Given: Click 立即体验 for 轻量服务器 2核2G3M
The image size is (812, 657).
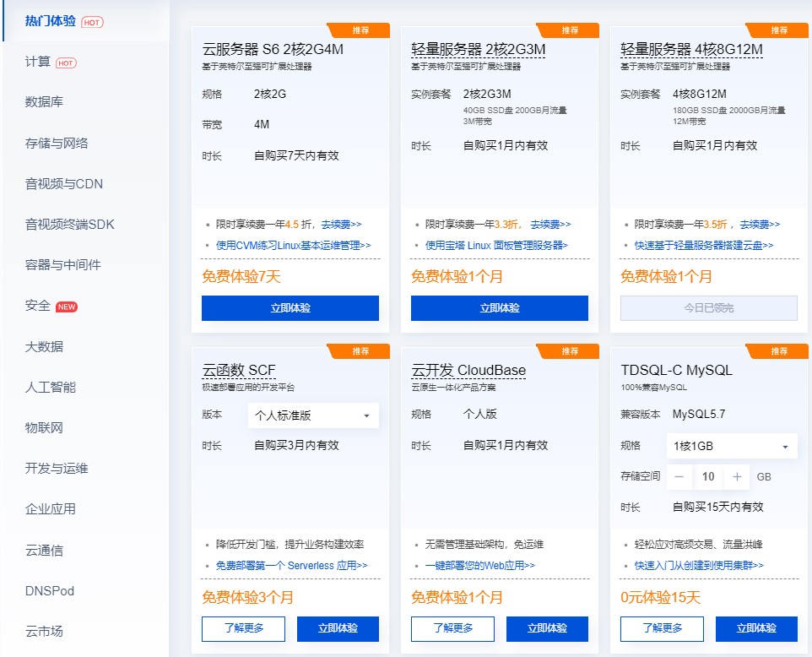Looking at the screenshot, I should pyautogui.click(x=499, y=308).
